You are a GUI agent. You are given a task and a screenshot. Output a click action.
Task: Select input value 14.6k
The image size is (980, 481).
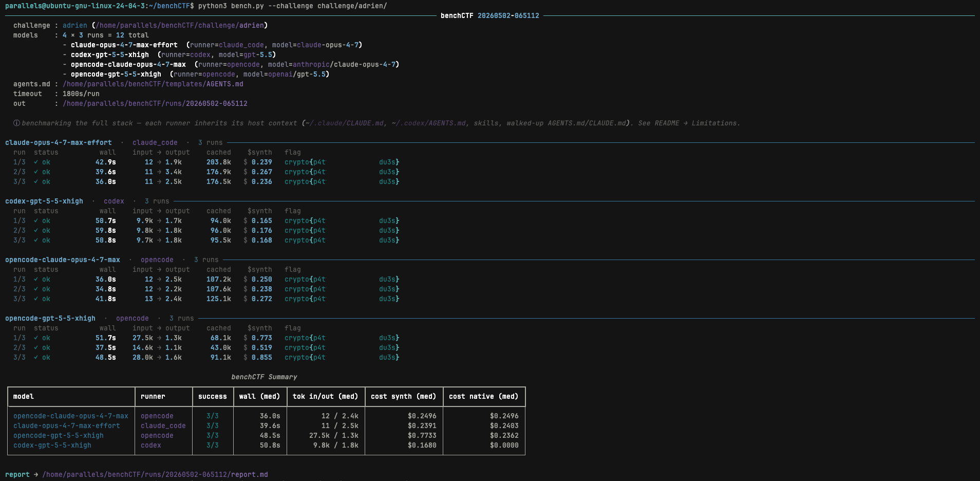[143, 347]
